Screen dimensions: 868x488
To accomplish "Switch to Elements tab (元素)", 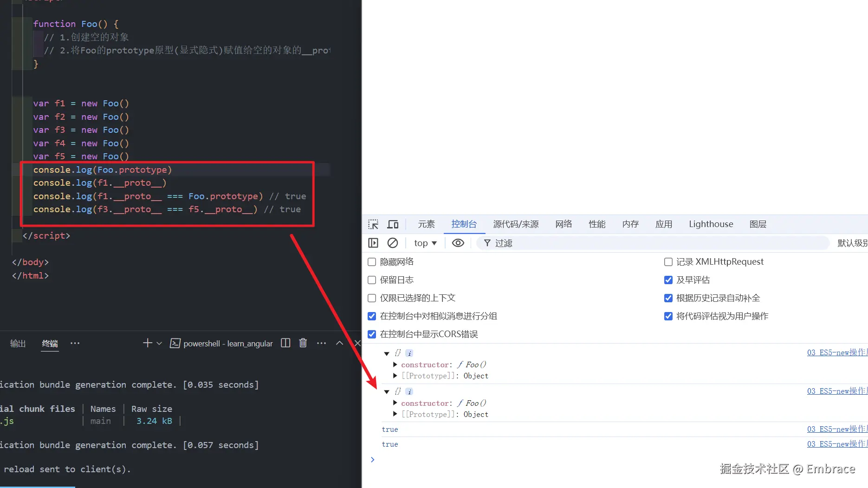I will pyautogui.click(x=426, y=224).
